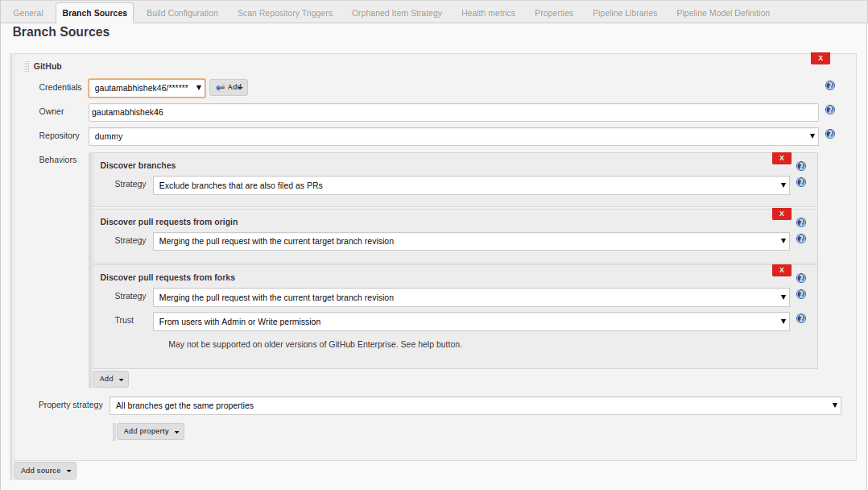Open help beside the Discover branches Strategy
868x490 pixels.
click(x=800, y=182)
